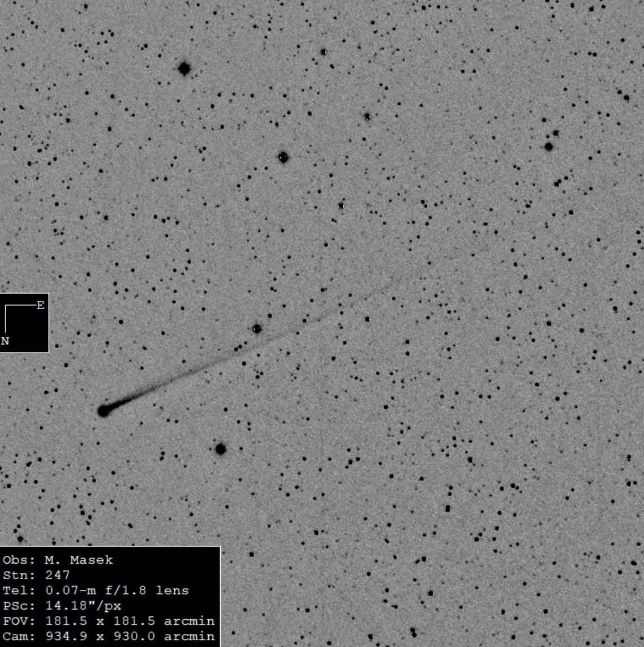This screenshot has height=647, width=644.
Task: Click the PSc pixel scale 14.18"/px line
Action: [x=62, y=606]
